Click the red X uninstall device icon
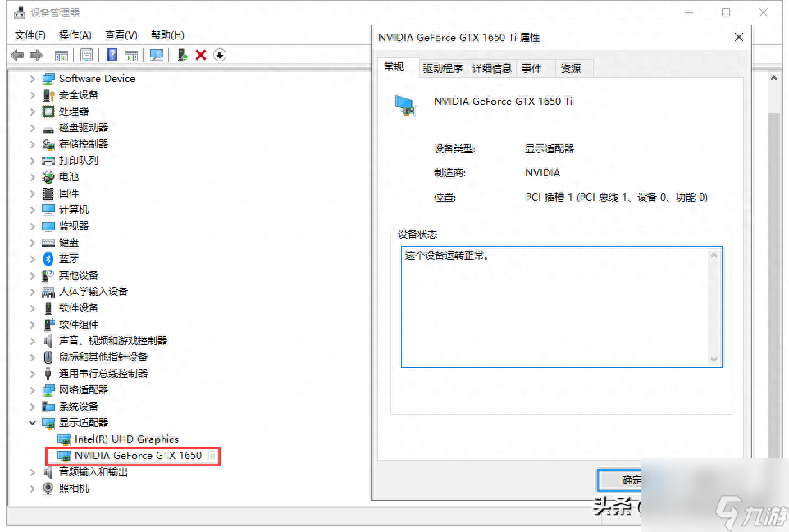Viewport: 789px width, 532px height. click(x=201, y=55)
